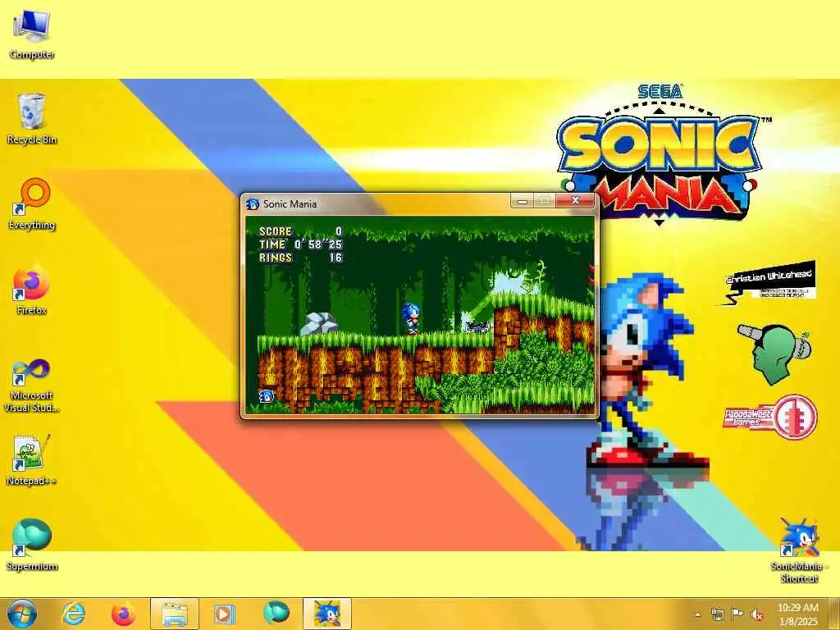This screenshot has height=630, width=840.
Task: Click the Sonic Mania window title bar
Action: [x=375, y=203]
